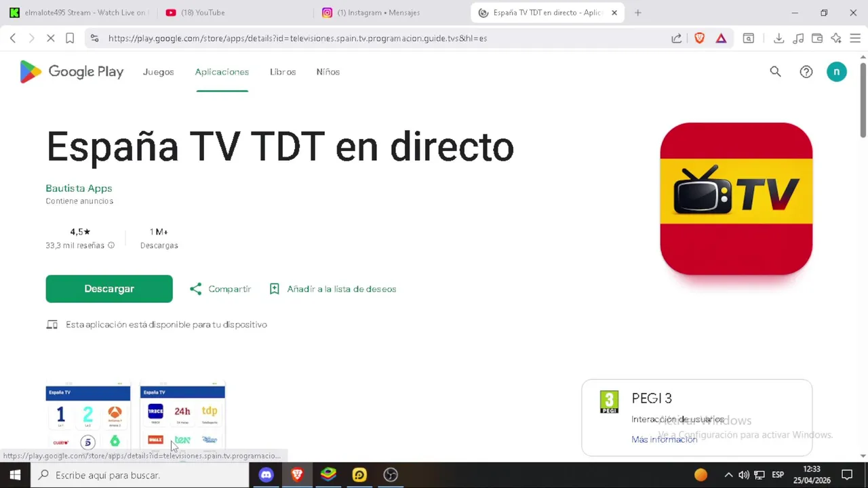This screenshot has width=868, height=488.
Task: View site information icon in address bar
Action: coord(94,39)
